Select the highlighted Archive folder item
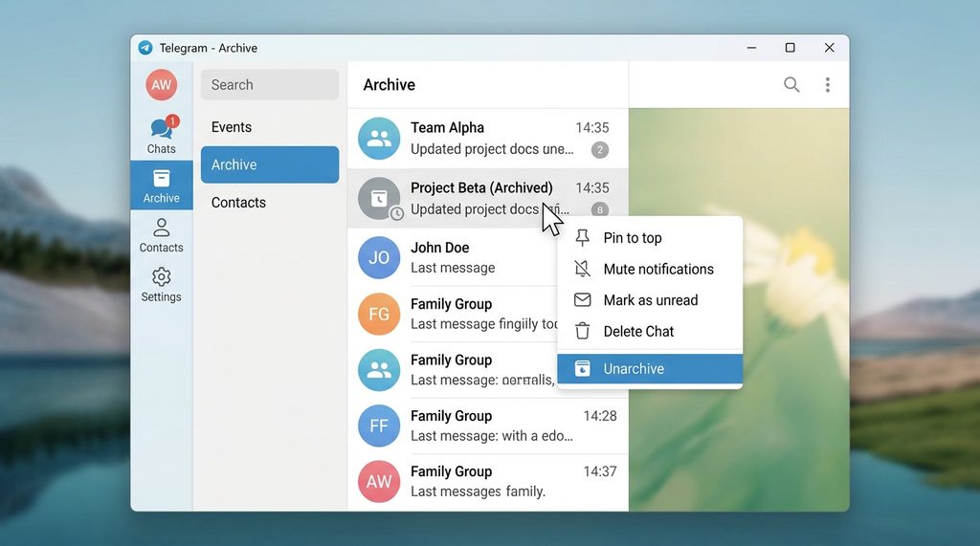980x546 pixels. (269, 164)
